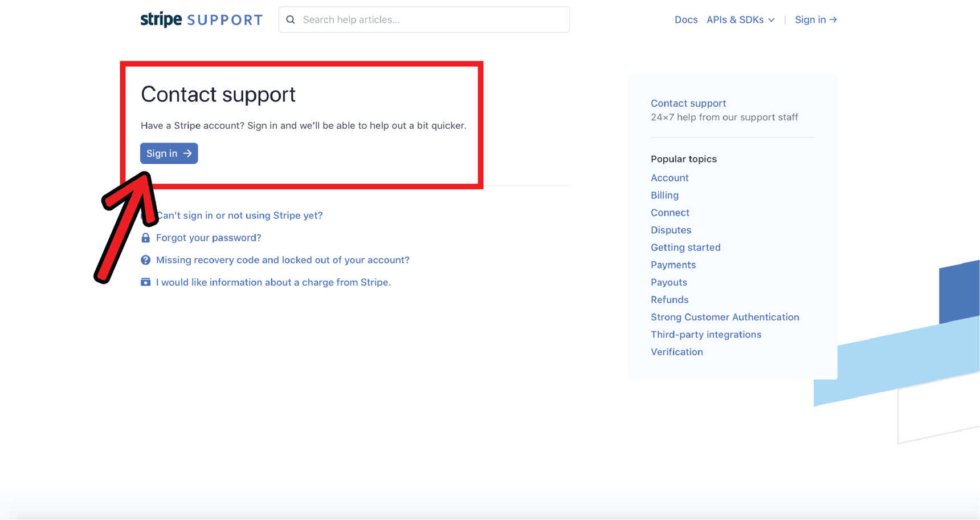Screen dimensions: 980x520
Task: Click the search magnifier icon
Action: point(291,19)
